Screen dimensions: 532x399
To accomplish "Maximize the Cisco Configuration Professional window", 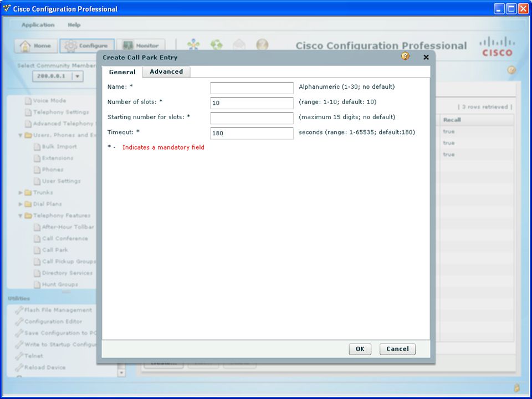I will 511,8.
